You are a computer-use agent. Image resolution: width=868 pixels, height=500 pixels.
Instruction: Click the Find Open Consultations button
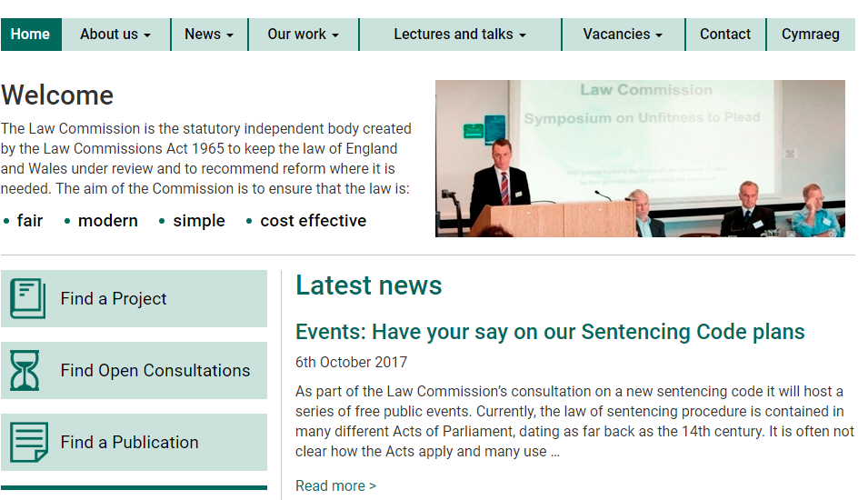pyautogui.click(x=134, y=370)
